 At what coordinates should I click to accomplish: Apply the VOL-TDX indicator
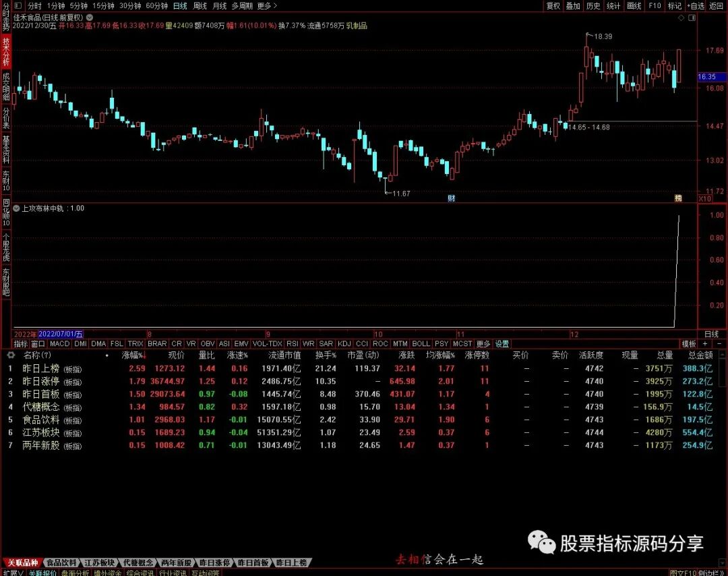[x=267, y=344]
